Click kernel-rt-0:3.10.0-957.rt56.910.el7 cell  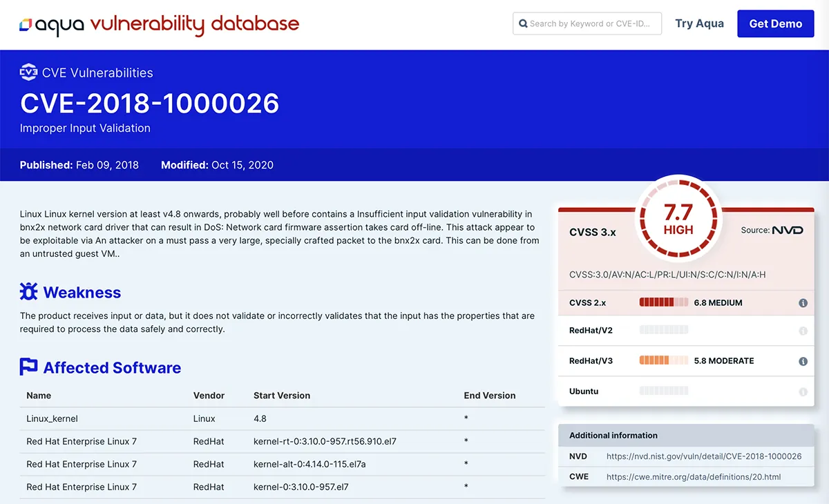pos(325,441)
